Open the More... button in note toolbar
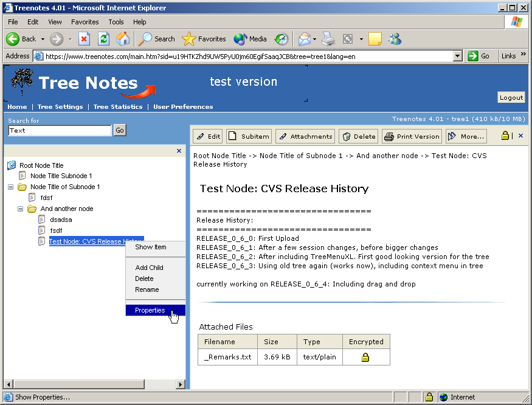 click(466, 136)
